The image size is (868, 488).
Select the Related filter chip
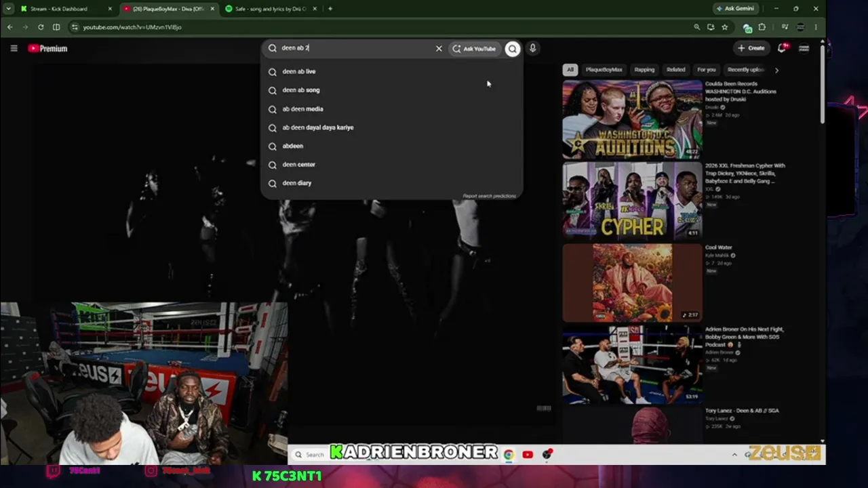pos(675,70)
